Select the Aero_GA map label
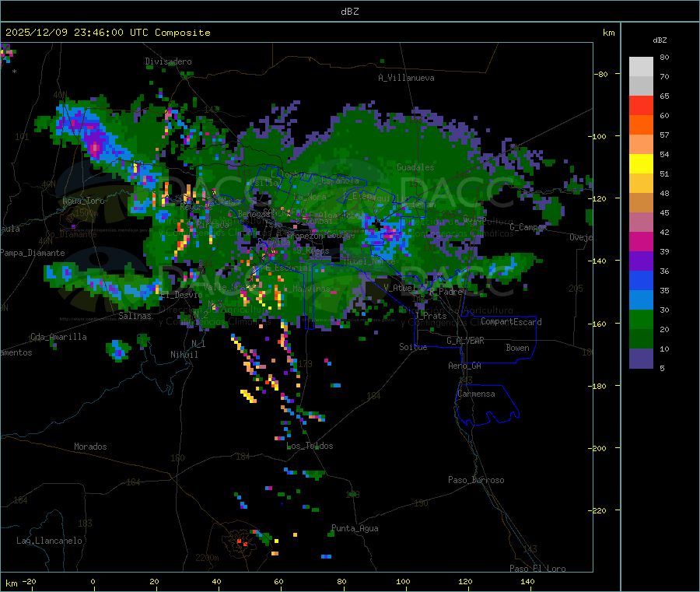700x592 pixels. [464, 366]
